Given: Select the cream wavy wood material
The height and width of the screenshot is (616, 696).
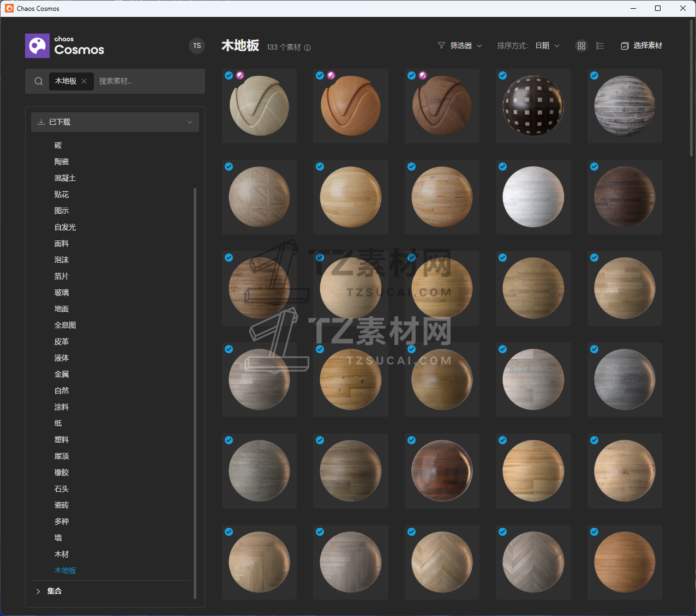Looking at the screenshot, I should coord(260,106).
